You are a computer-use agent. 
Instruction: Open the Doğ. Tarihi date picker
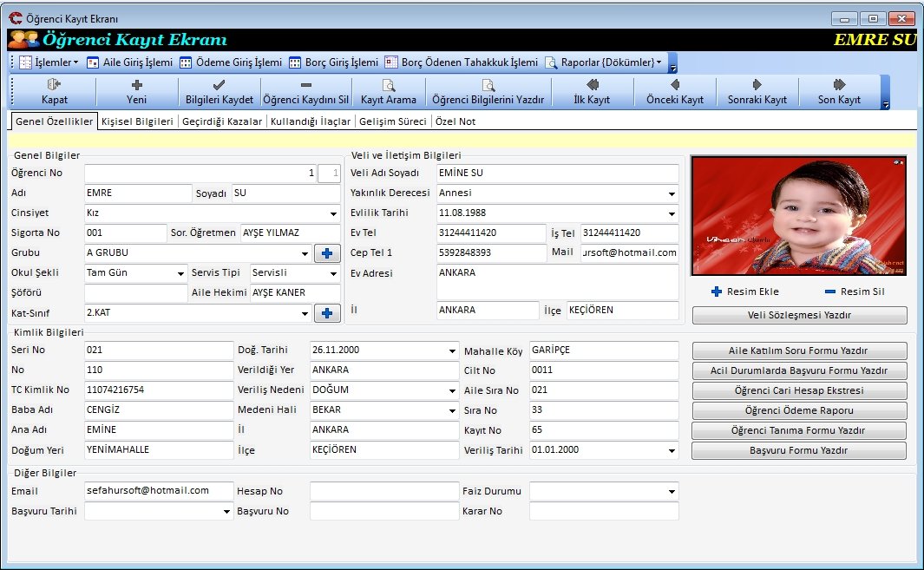tap(452, 351)
